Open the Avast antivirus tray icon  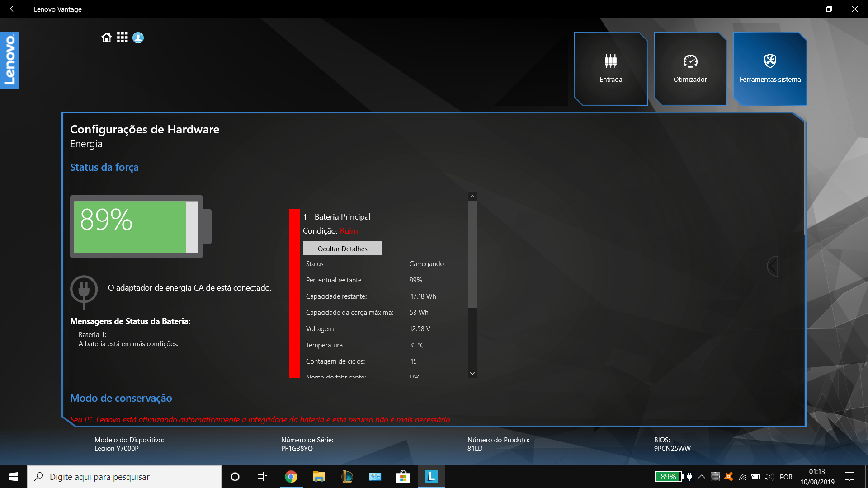tap(729, 476)
